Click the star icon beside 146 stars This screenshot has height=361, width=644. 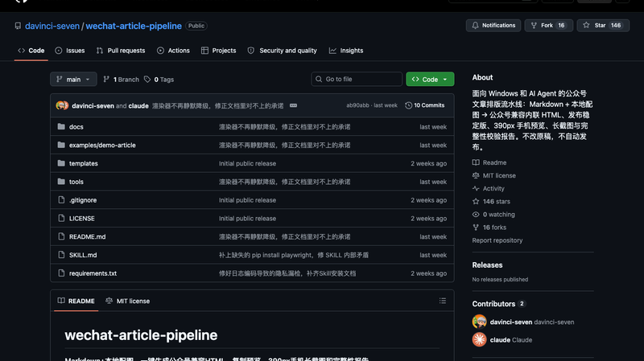coord(476,202)
